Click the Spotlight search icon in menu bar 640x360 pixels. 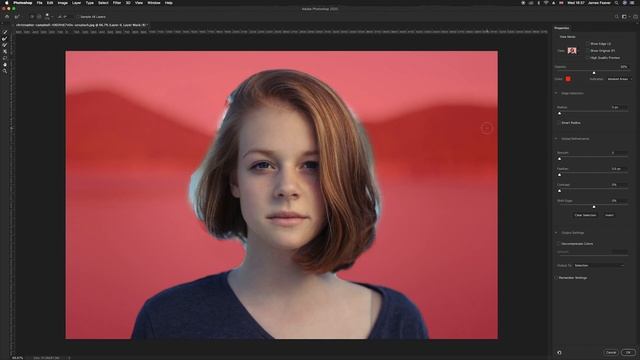617,3
